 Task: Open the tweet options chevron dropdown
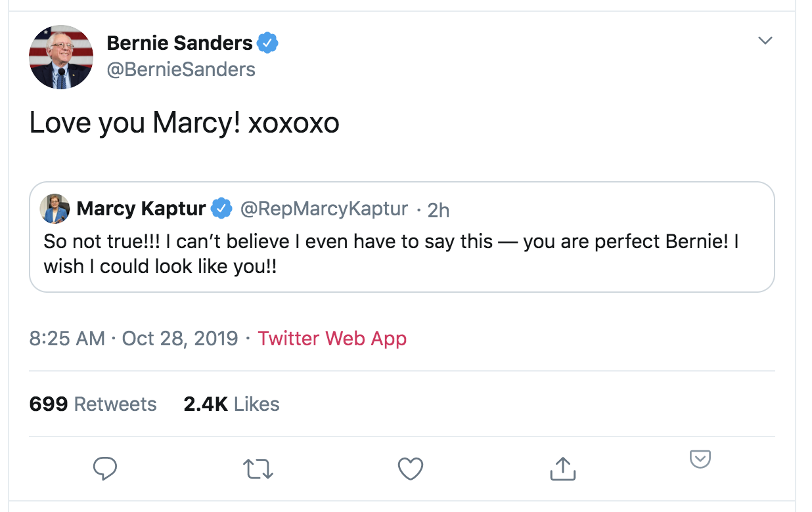[x=765, y=41]
